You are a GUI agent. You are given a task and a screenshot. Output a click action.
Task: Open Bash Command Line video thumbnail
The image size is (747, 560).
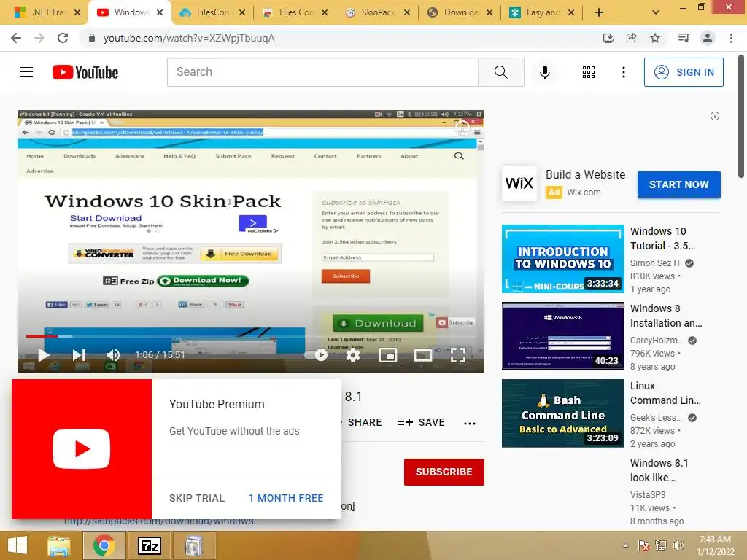click(562, 413)
